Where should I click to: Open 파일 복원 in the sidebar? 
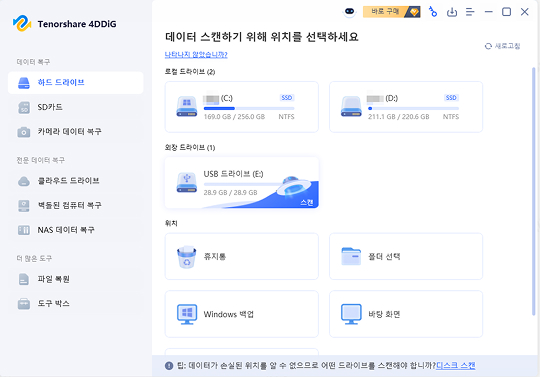coord(75,279)
